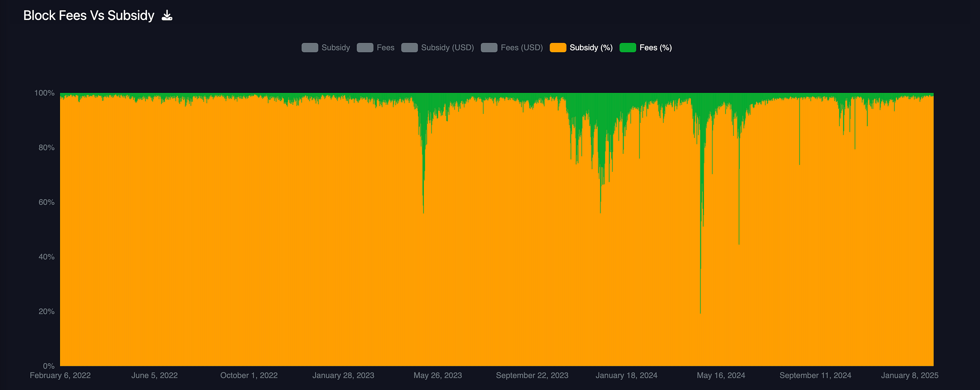The height and width of the screenshot is (390, 980).
Task: Enable the Subsidy series label
Action: (336, 48)
